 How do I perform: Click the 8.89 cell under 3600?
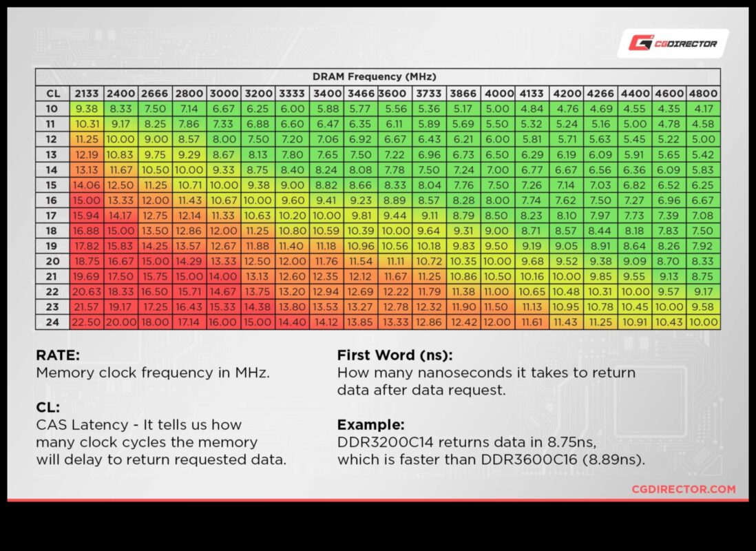(395, 200)
